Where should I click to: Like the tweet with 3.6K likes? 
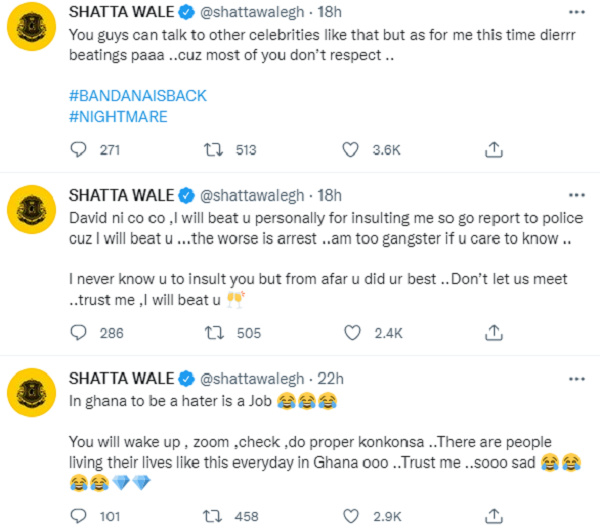[351, 150]
